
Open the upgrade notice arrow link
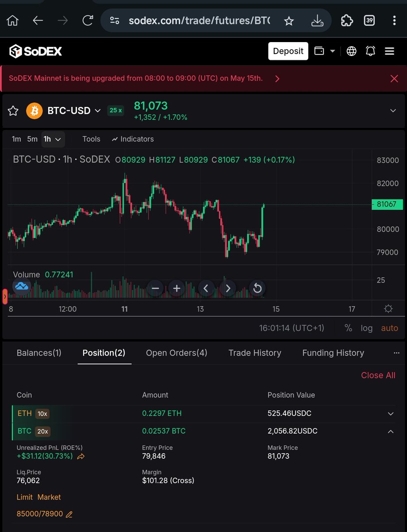(x=277, y=79)
